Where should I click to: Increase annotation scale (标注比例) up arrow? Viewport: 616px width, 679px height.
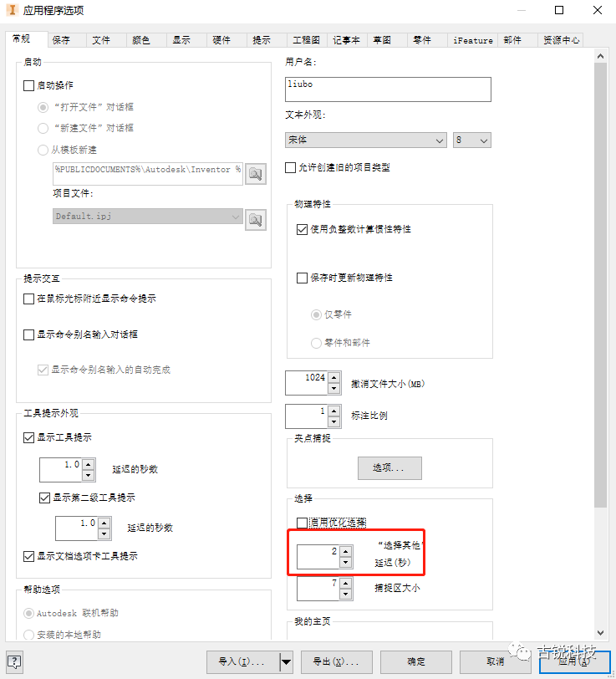tap(333, 411)
